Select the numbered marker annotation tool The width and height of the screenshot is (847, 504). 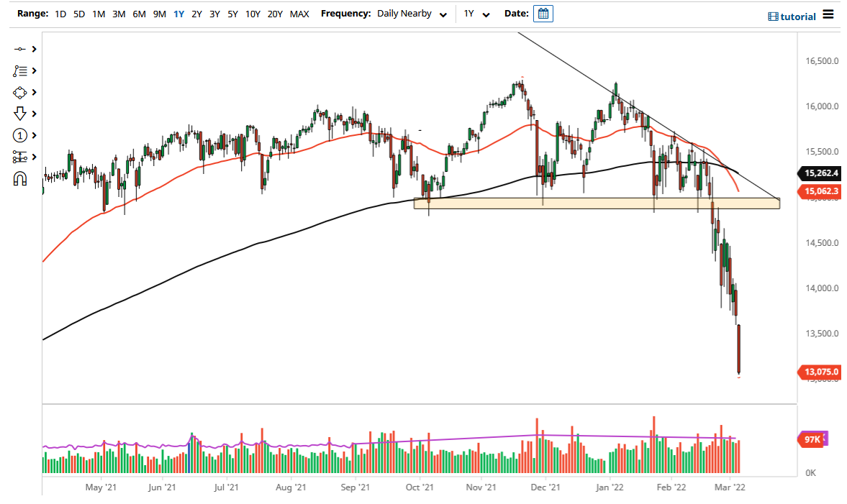click(20, 135)
